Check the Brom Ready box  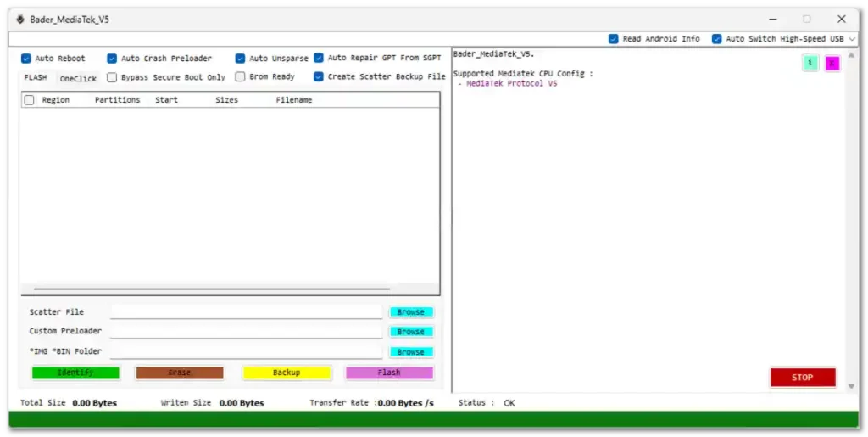pyautogui.click(x=241, y=77)
